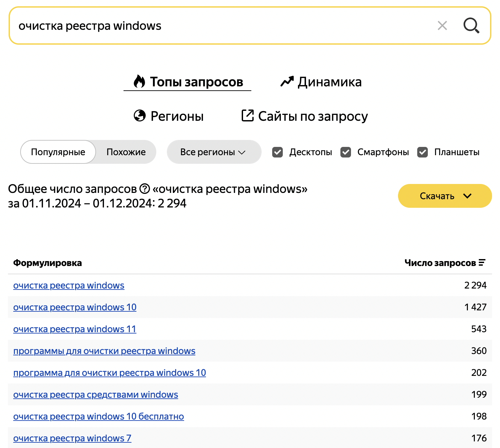Click the value 2 294 in the first table row
The height and width of the screenshot is (448, 500).
(475, 285)
